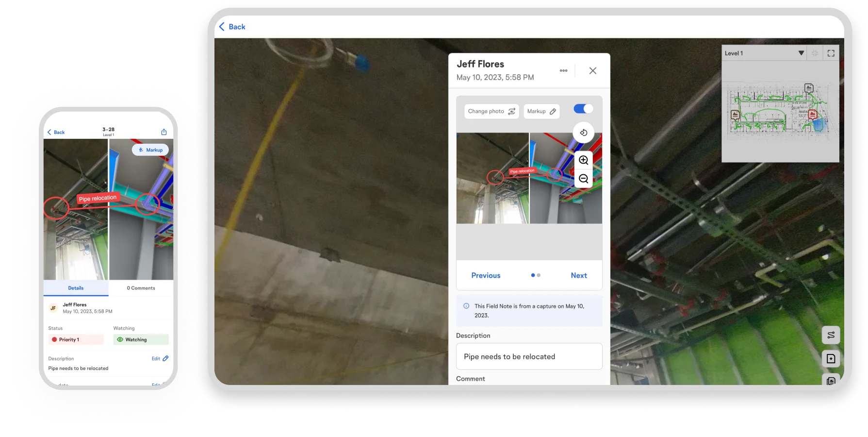Open more options for Jeff Flores note
Image resolution: width=868 pixels, height=437 pixels.
(x=563, y=70)
